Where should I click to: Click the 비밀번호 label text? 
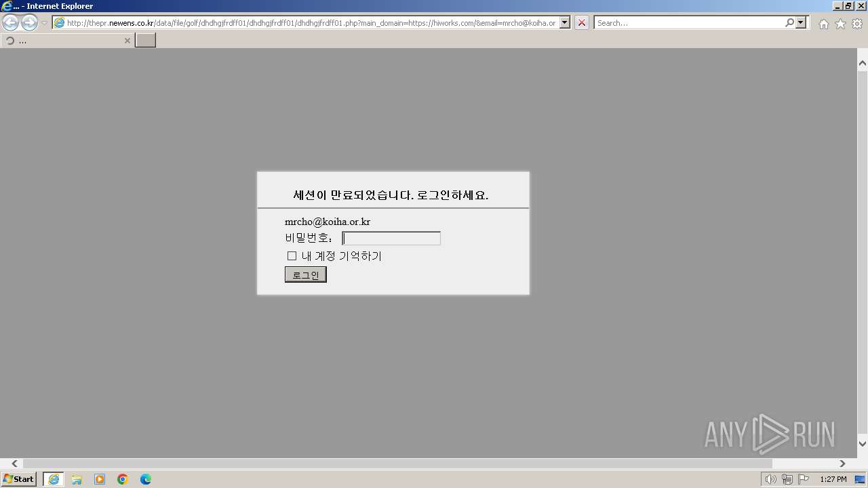click(307, 238)
